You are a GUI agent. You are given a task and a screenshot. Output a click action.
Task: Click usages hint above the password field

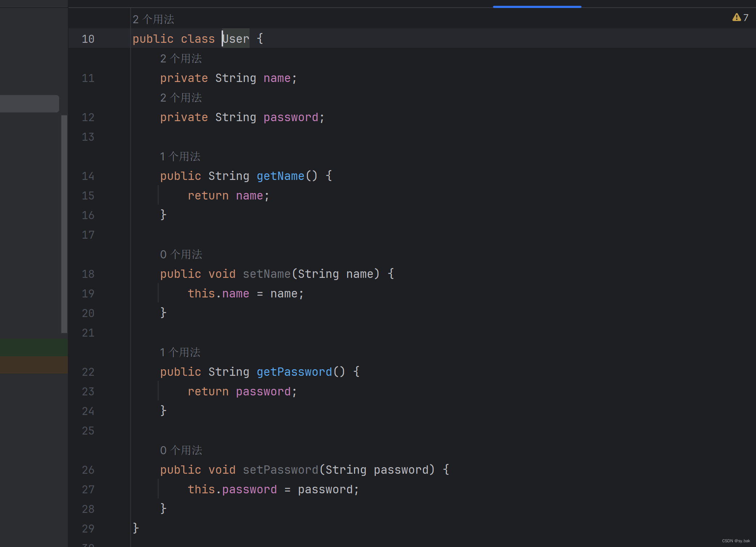(x=181, y=98)
